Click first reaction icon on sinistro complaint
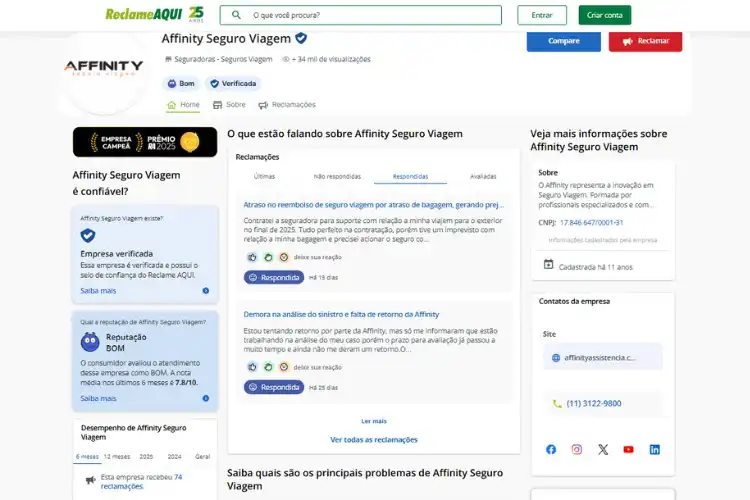This screenshot has height=500, width=750. (252, 367)
